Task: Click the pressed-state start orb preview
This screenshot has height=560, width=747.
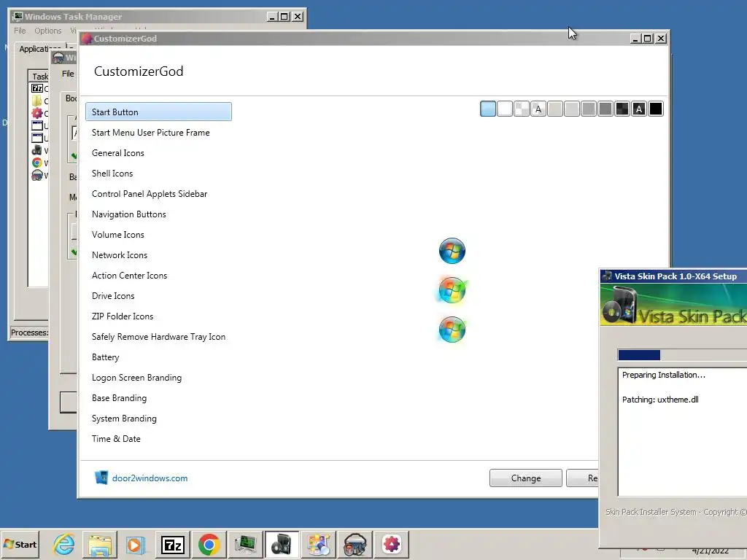Action: (452, 330)
